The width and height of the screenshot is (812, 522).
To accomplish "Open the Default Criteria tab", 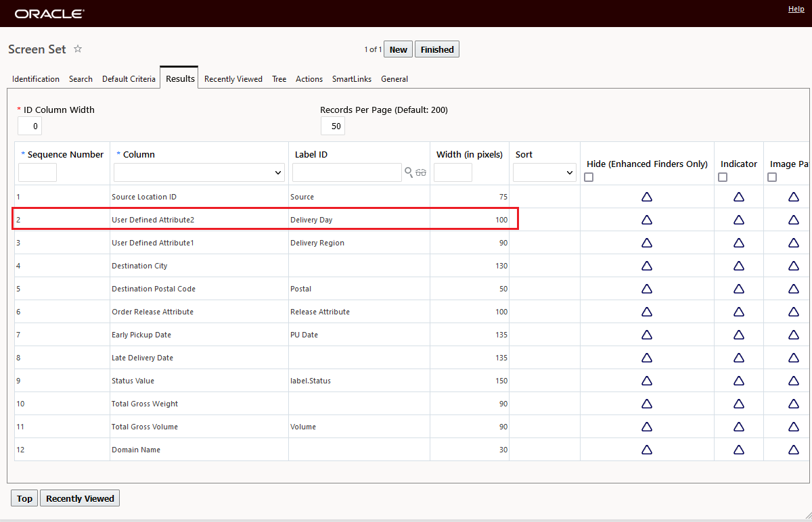I will point(129,79).
